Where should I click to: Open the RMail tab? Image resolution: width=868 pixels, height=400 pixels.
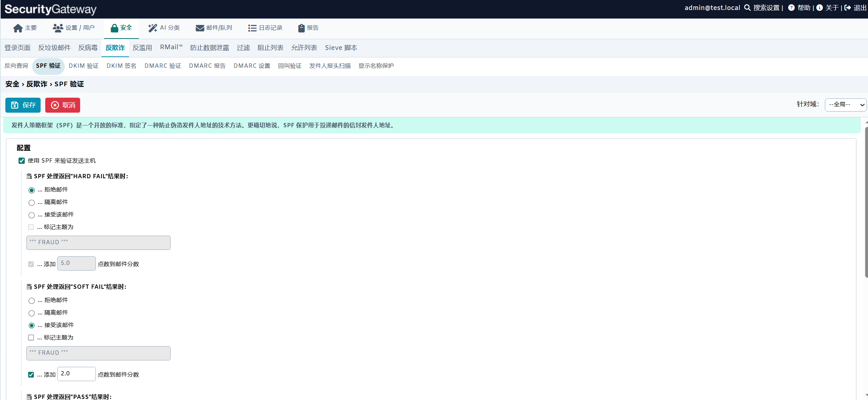click(171, 47)
